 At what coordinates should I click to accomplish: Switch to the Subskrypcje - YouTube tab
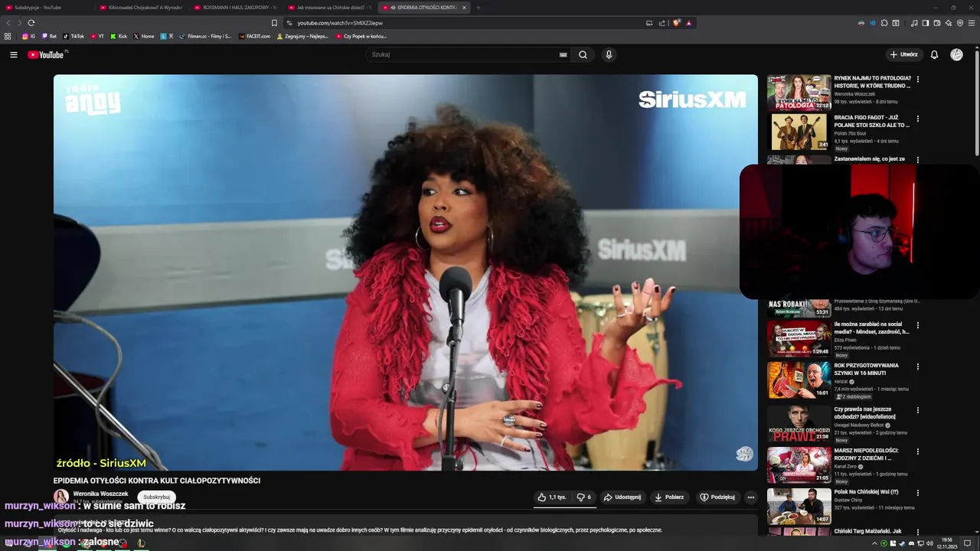point(46,8)
